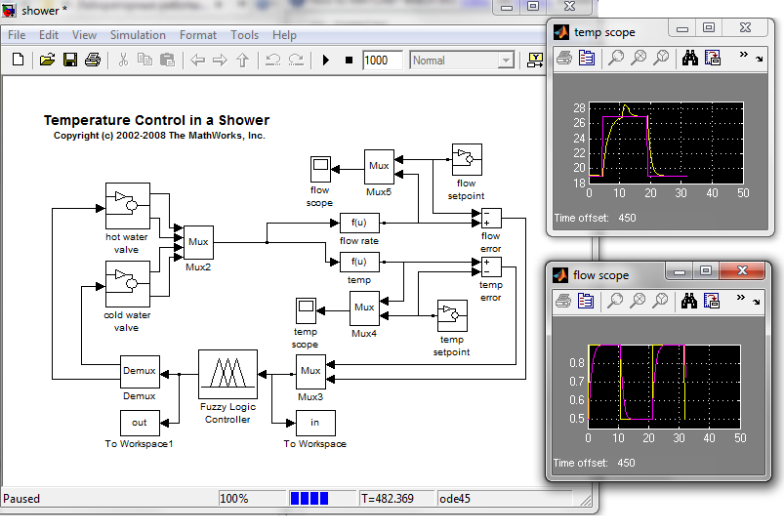Open the Help menu
784x532 pixels.
(x=284, y=35)
